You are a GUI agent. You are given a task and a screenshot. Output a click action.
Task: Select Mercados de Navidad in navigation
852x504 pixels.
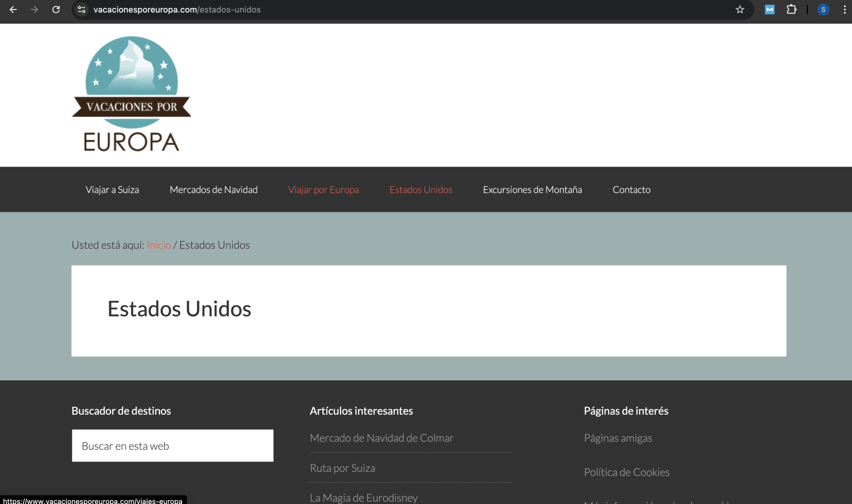point(213,189)
